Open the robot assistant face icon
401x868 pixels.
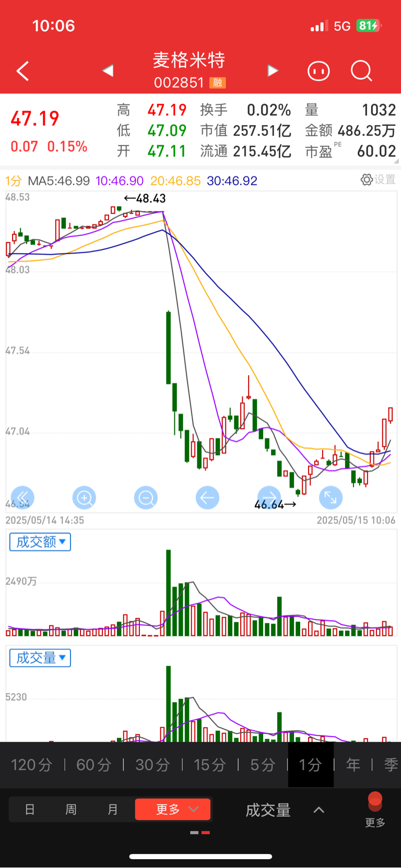coord(319,70)
